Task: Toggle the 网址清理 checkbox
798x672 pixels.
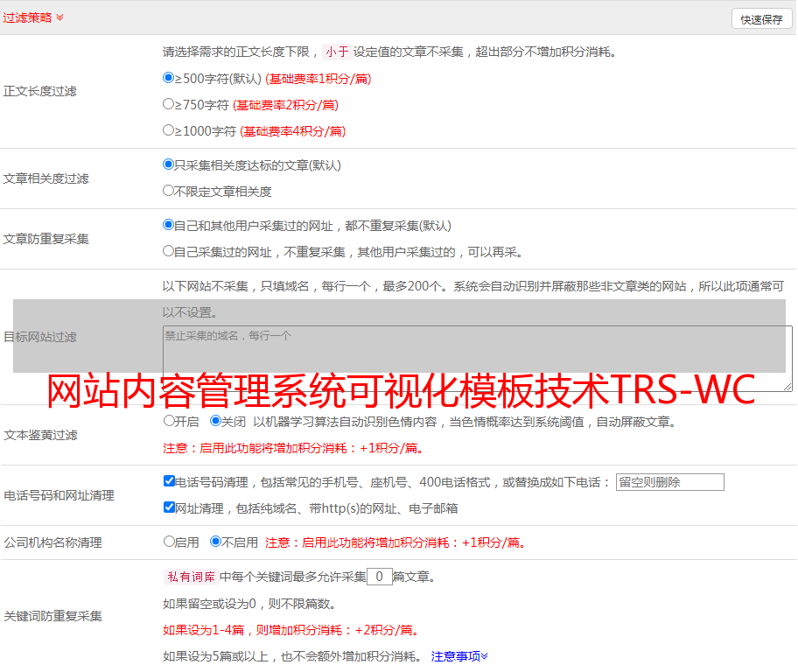Action: coord(169,507)
